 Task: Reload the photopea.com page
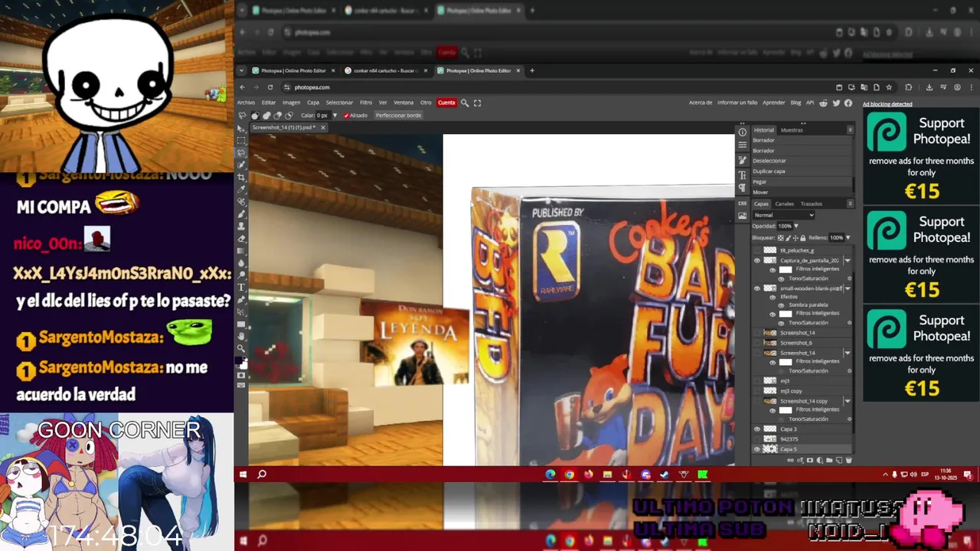[270, 87]
